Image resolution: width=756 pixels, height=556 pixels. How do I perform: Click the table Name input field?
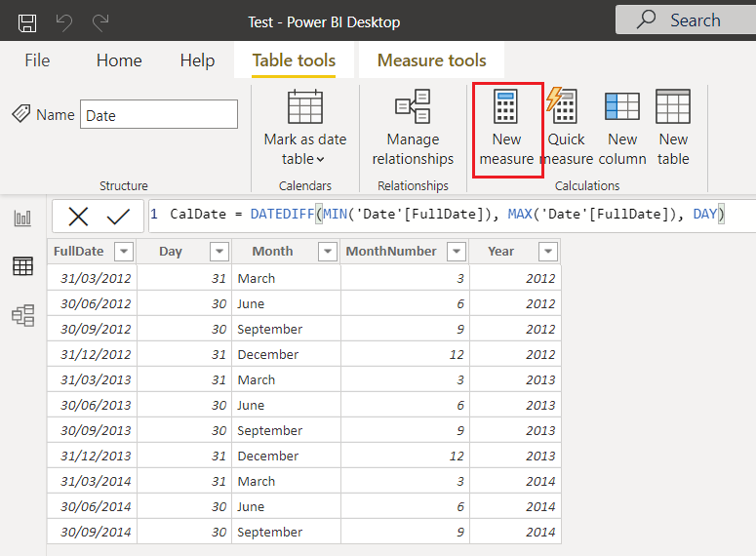coord(158,114)
